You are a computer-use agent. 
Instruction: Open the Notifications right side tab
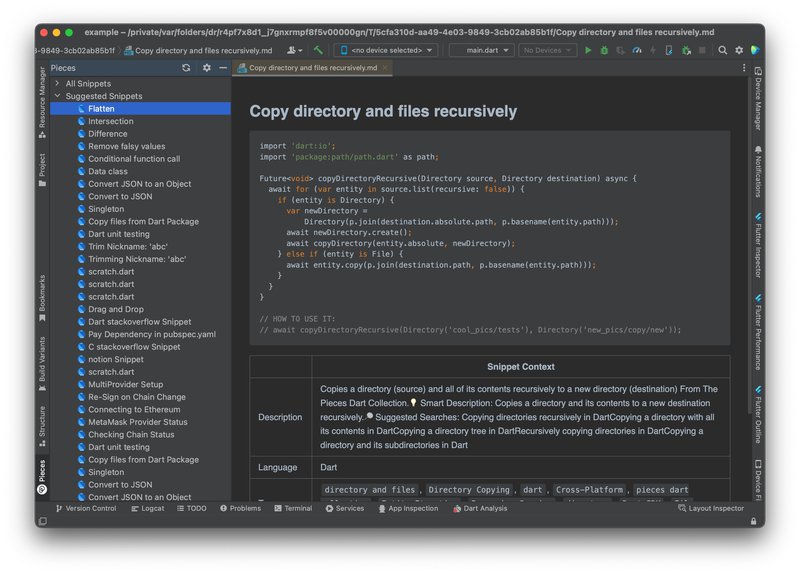click(x=758, y=171)
